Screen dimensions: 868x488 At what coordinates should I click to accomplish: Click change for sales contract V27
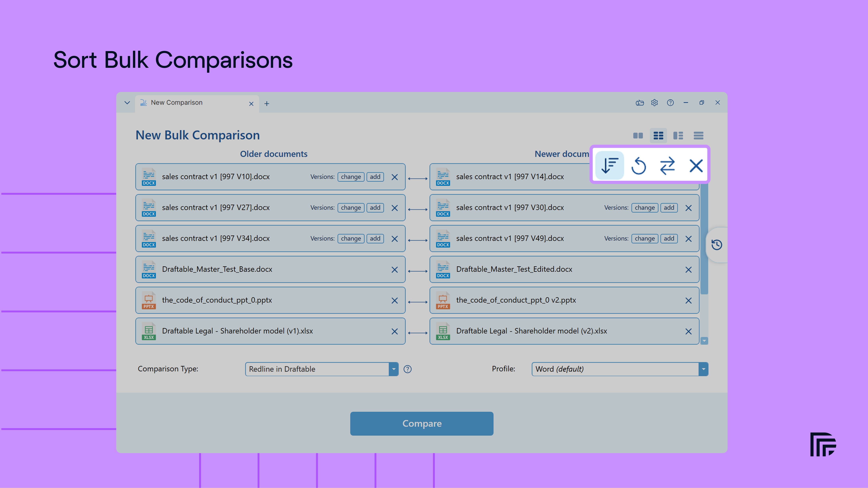click(351, 208)
